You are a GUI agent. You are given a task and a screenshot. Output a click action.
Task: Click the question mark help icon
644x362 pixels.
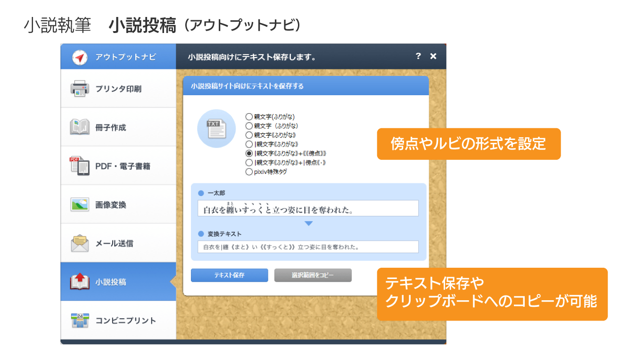tap(418, 57)
